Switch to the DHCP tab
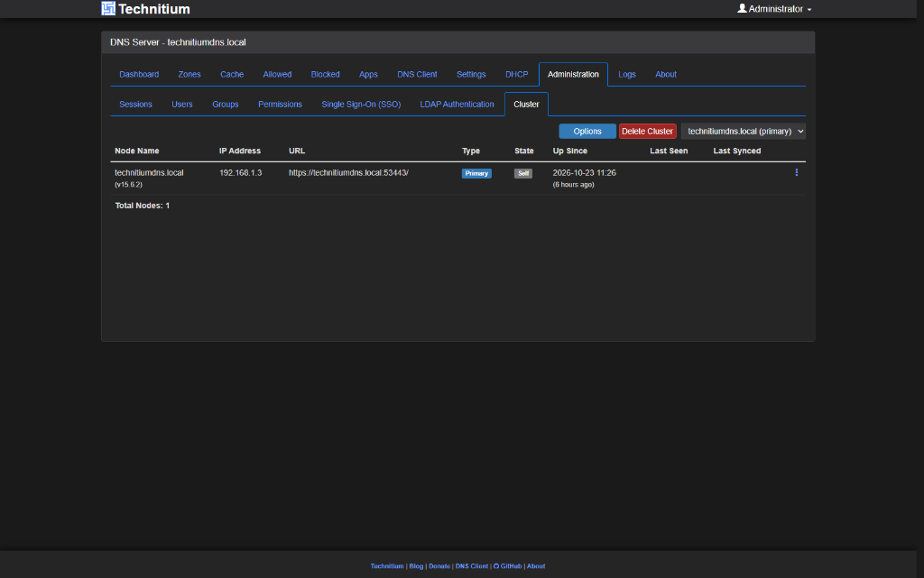Screen dimensions: 924x578 tap(516, 74)
